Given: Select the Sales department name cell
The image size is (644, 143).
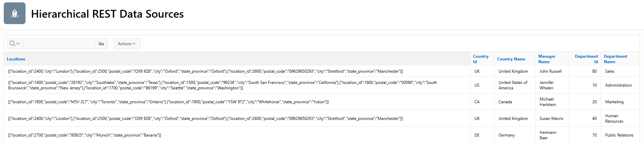Looking at the screenshot, I should [620, 71].
